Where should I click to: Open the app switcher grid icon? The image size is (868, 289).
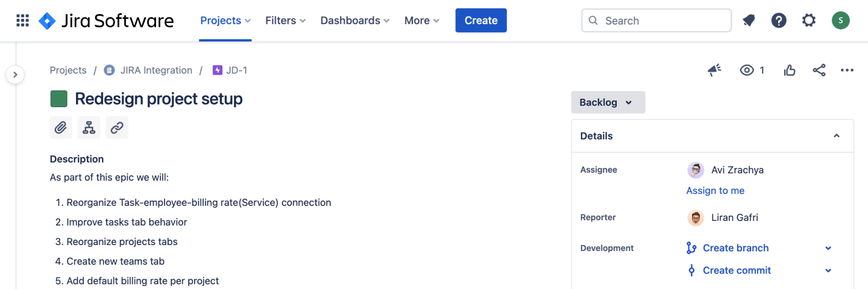[22, 20]
